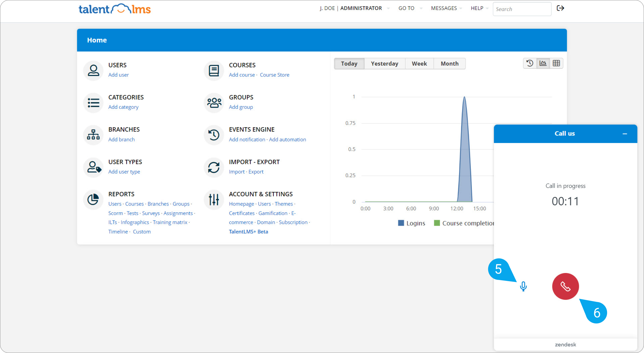
Task: Click the TalentLMS logo
Action: (115, 9)
